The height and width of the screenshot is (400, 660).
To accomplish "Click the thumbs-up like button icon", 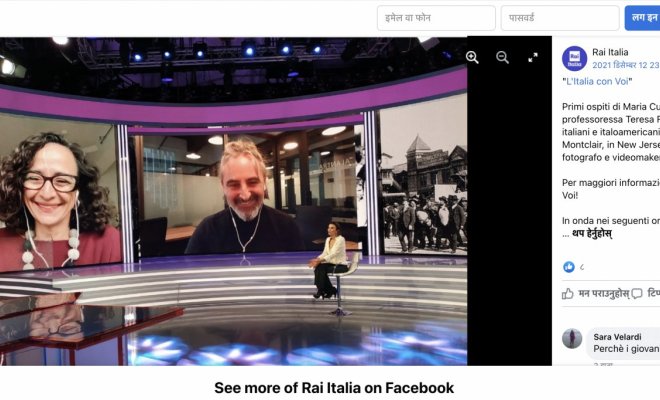I will pyautogui.click(x=567, y=293).
